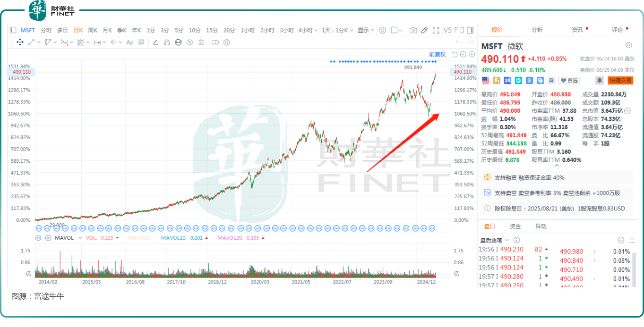Image resolution: width=644 pixels, height=327 pixels.
Task: Select the 分时 intraday view
Action: pyautogui.click(x=46, y=30)
